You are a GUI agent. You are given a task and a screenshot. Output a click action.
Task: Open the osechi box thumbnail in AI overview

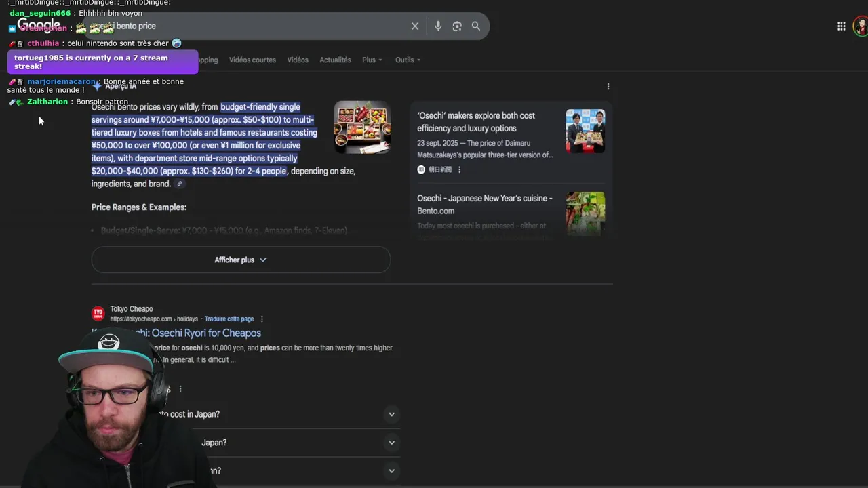click(x=362, y=127)
